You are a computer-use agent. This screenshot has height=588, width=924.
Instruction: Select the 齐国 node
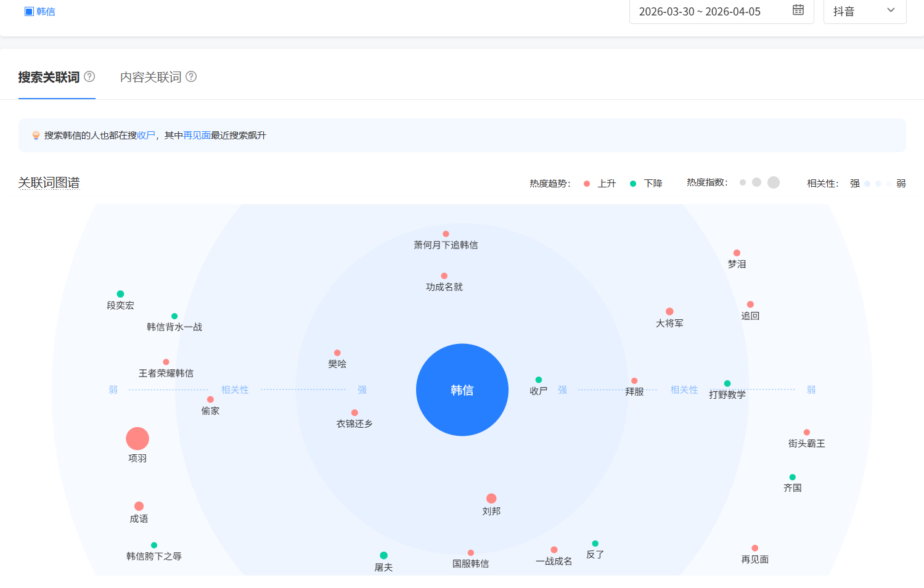pos(793,477)
